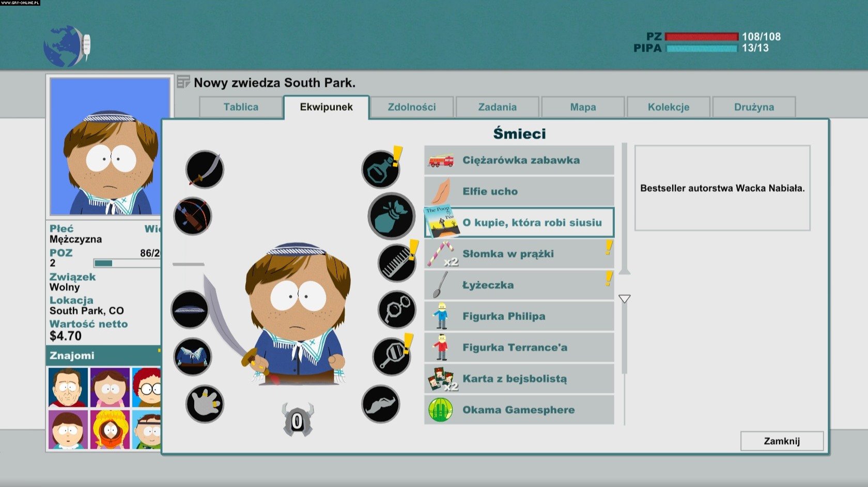Open the Drużyna tab

point(754,107)
